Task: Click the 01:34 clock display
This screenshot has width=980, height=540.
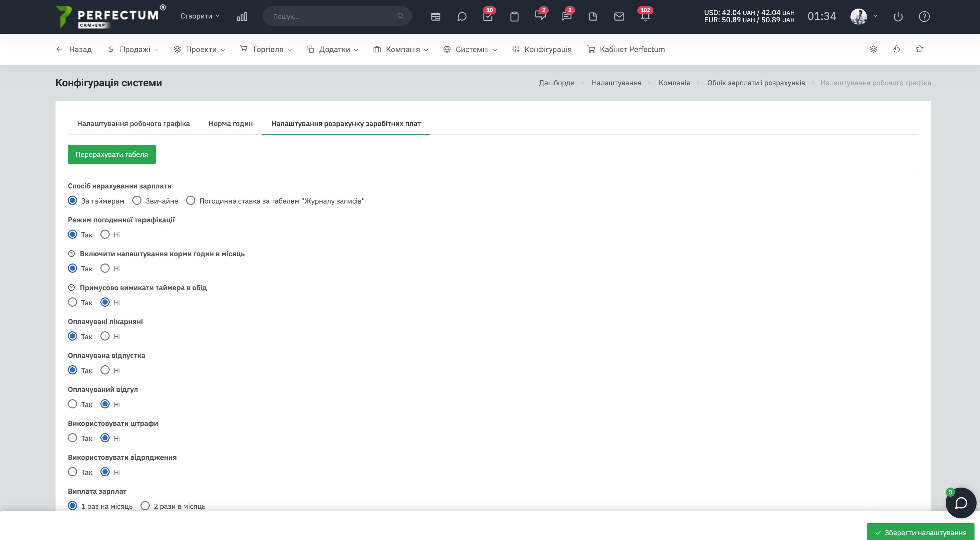Action: 822,16
